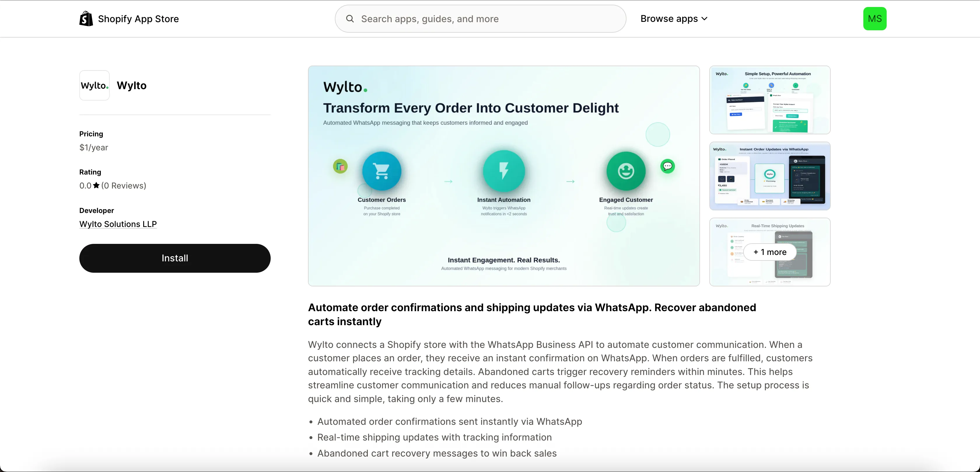This screenshot has width=980, height=472.
Task: Click the rating star icon
Action: point(96,186)
